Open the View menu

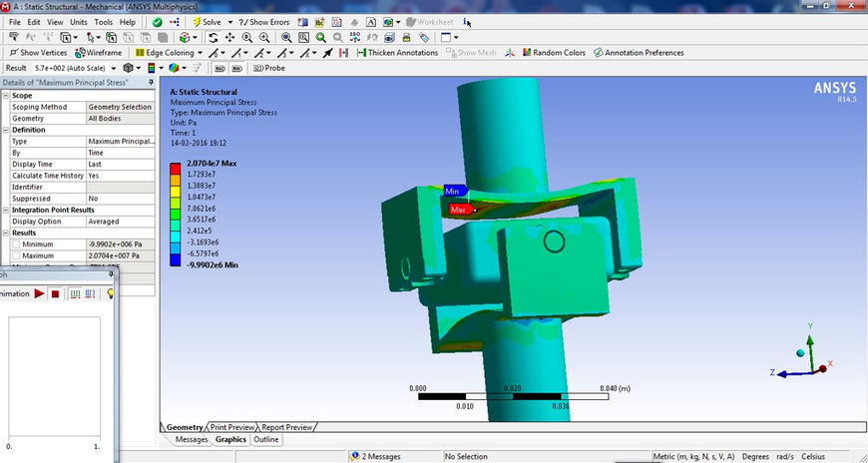click(x=55, y=22)
